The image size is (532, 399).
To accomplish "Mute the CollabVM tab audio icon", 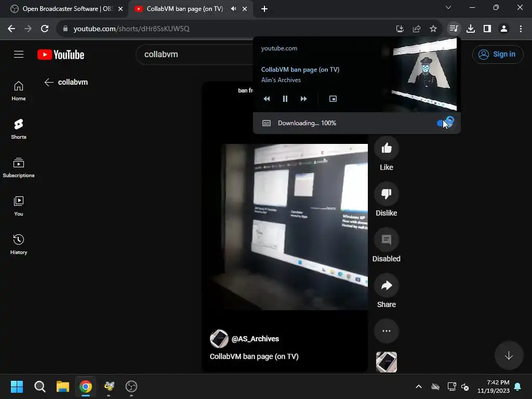I will pyautogui.click(x=233, y=9).
